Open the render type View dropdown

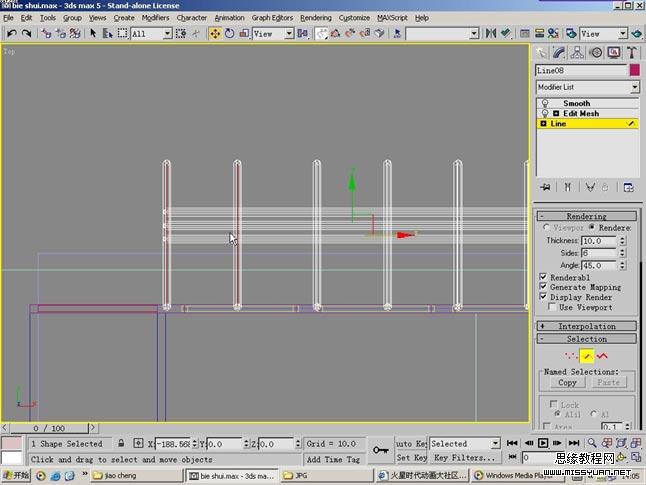click(604, 34)
